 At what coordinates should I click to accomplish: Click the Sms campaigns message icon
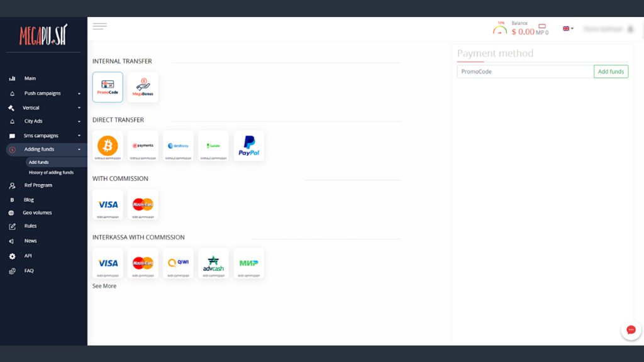click(12, 136)
